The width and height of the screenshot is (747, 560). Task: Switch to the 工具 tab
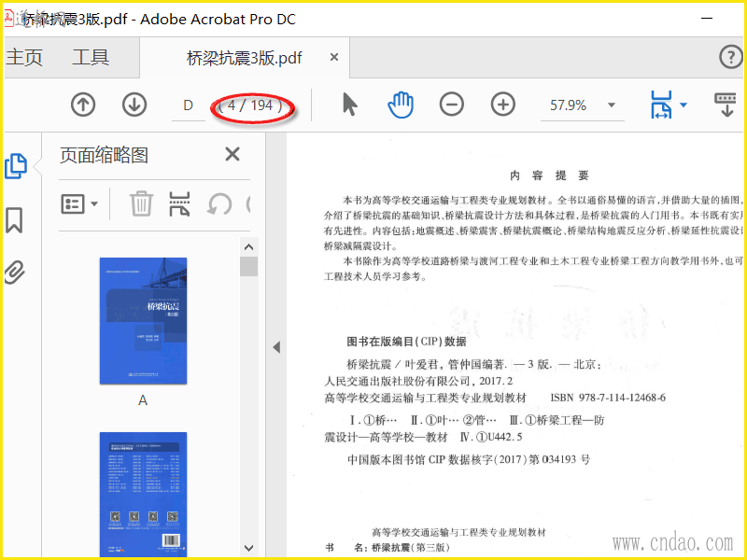(91, 58)
